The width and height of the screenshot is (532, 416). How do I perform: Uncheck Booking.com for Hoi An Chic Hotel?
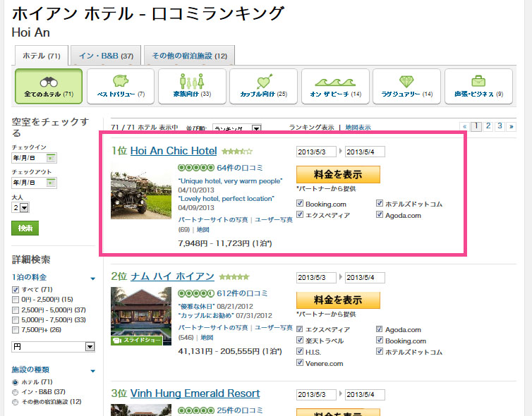click(300, 204)
